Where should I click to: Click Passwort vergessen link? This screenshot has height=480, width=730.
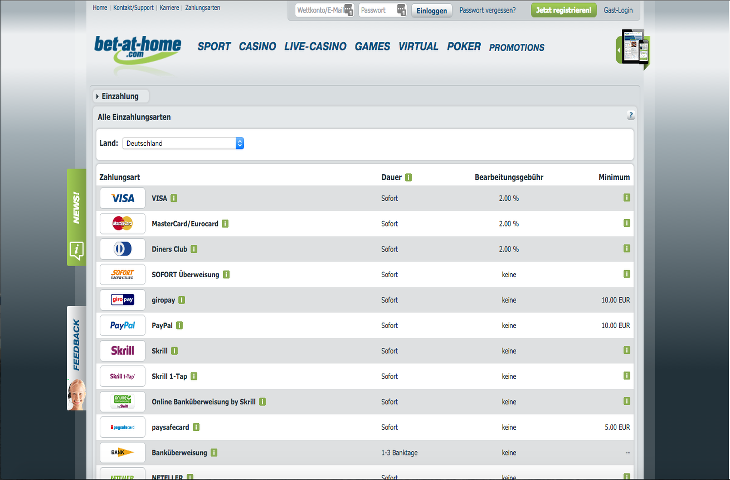[487, 10]
